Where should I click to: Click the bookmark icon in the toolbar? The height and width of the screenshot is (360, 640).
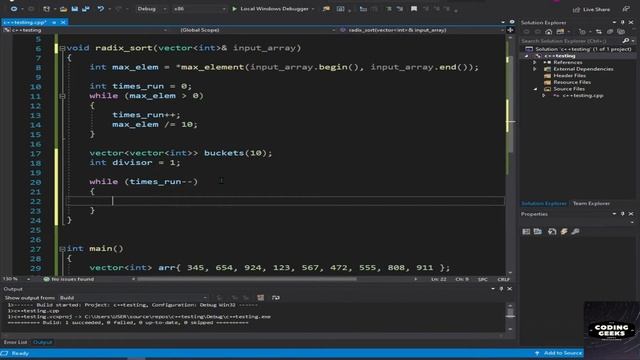point(414,9)
